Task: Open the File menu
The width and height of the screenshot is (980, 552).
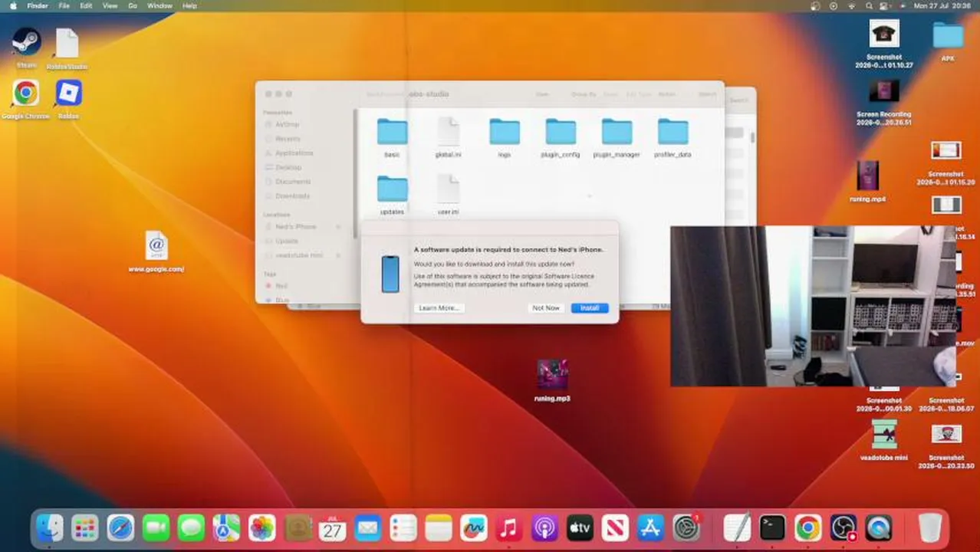Action: tap(64, 5)
